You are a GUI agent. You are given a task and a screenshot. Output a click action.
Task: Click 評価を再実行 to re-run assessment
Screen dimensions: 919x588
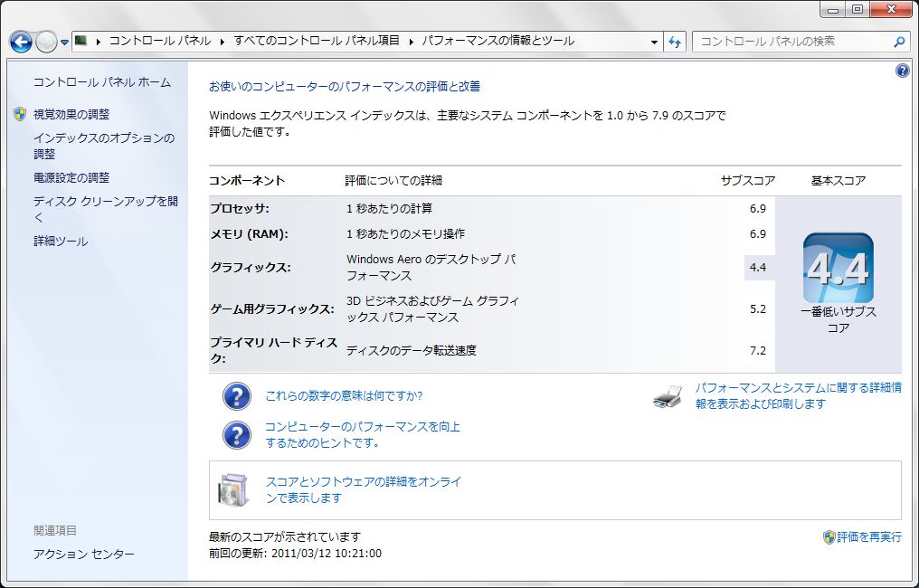(869, 537)
